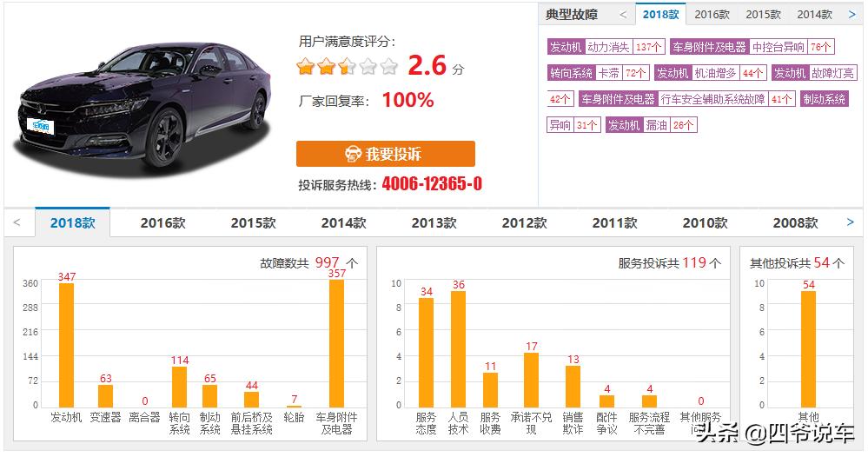868x457 pixels.
Task: Open the 行车安全辅助系统故障 41个 fault tag
Action: (687, 99)
